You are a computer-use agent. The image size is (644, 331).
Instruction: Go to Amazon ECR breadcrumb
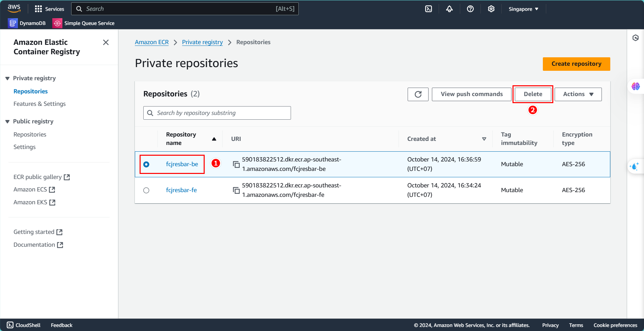(x=152, y=42)
